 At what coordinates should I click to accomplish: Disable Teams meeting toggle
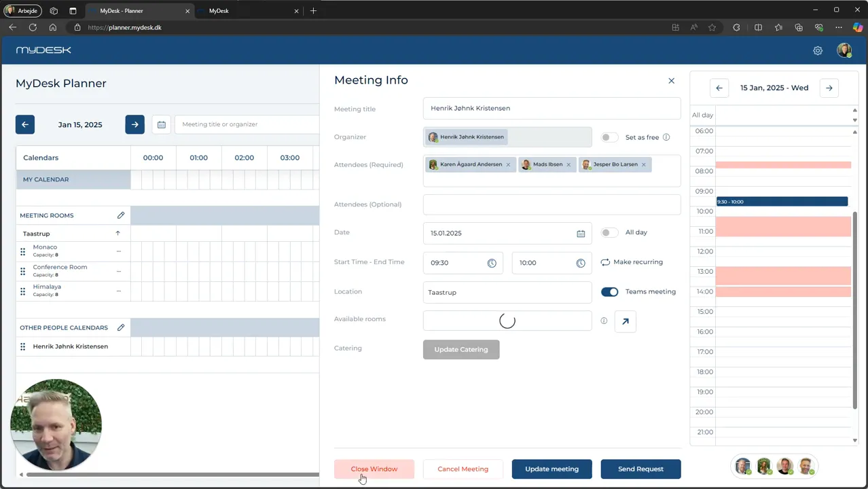[609, 292]
